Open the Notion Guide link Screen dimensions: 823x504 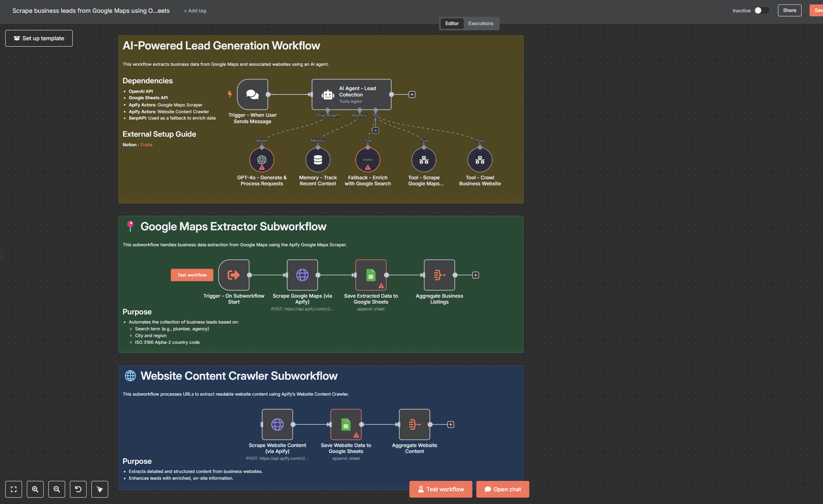click(x=146, y=145)
